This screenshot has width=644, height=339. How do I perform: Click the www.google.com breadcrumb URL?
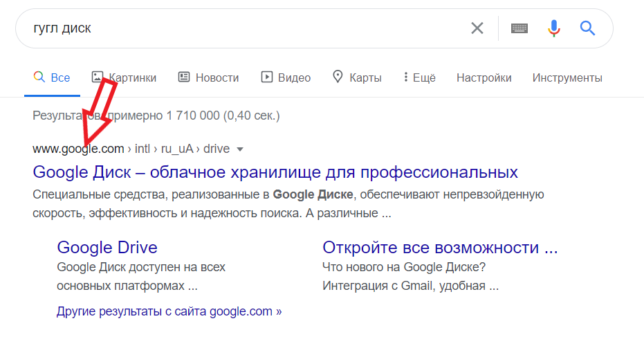pos(77,149)
